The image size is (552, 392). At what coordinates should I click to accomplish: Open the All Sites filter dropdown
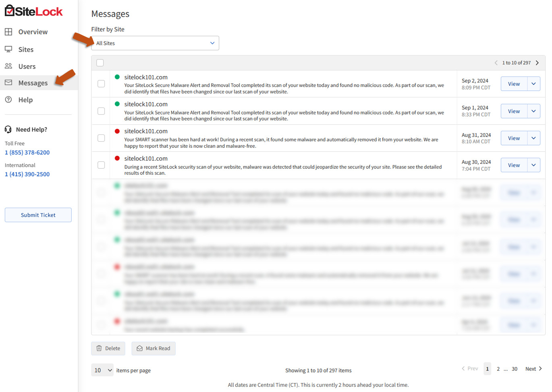tap(155, 43)
